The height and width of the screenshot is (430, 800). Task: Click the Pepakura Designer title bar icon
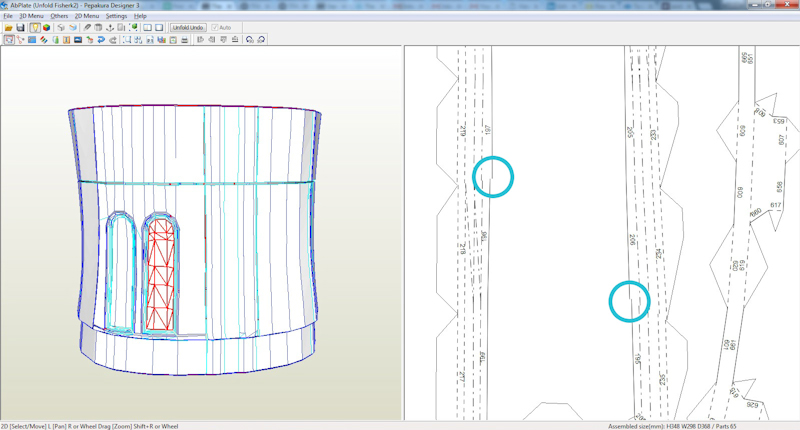pos(5,5)
